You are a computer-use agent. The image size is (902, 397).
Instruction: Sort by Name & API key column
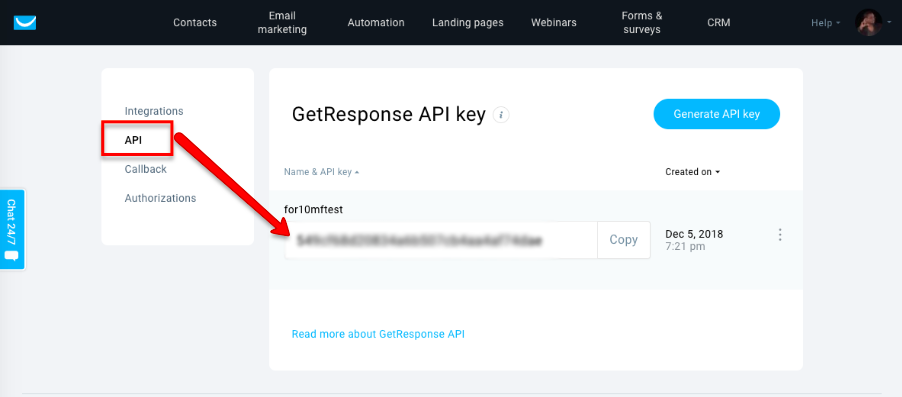[322, 171]
